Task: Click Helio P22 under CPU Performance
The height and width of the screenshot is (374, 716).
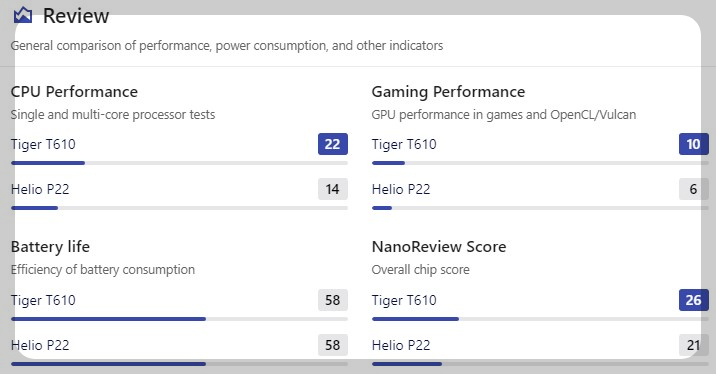Action: point(40,189)
